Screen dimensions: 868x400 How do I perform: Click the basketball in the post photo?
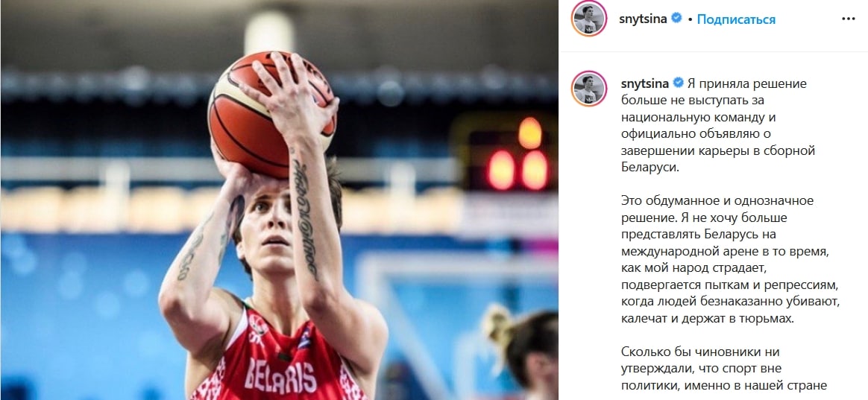point(271,115)
